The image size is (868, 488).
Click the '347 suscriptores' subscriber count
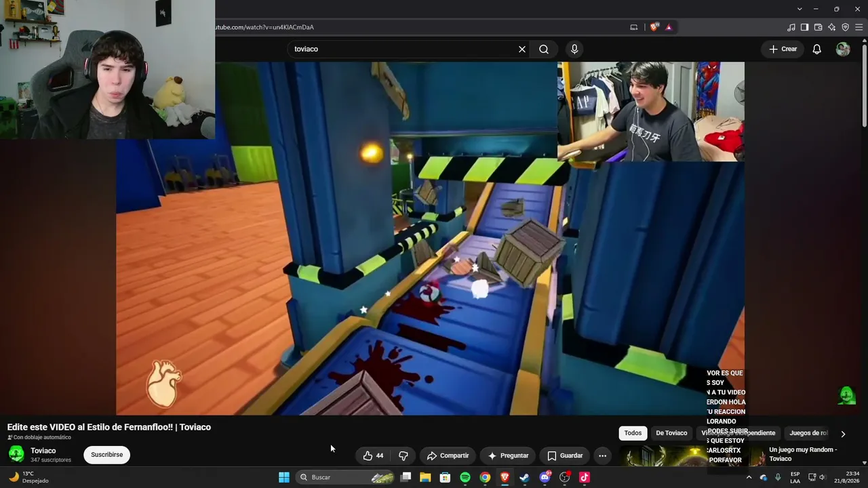(51, 460)
